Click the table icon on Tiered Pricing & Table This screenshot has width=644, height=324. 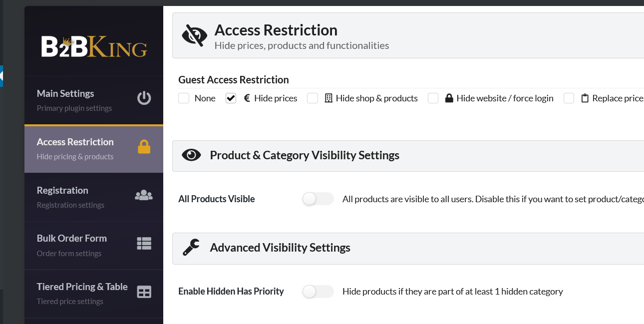[144, 292]
